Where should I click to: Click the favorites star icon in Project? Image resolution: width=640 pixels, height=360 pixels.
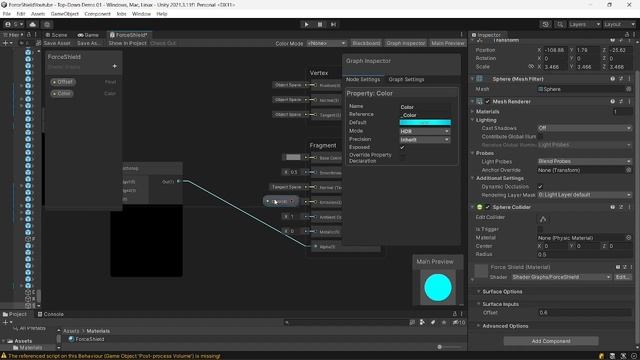444,322
